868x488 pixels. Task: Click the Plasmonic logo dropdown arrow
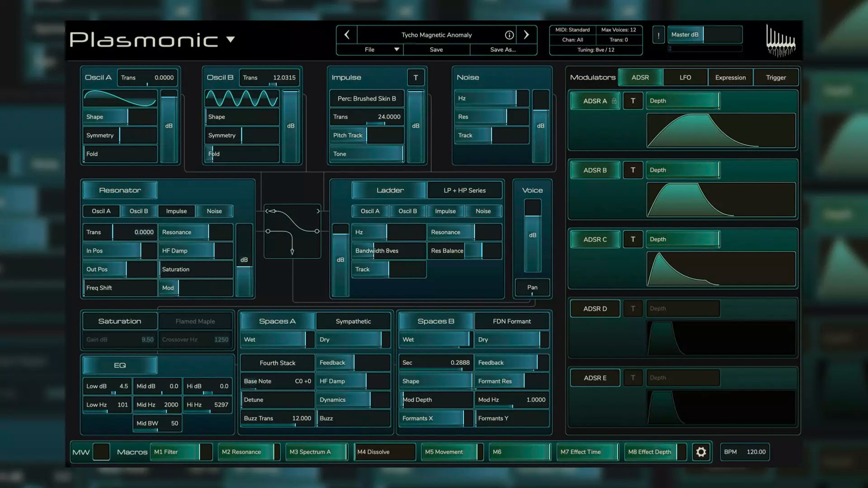tap(231, 39)
